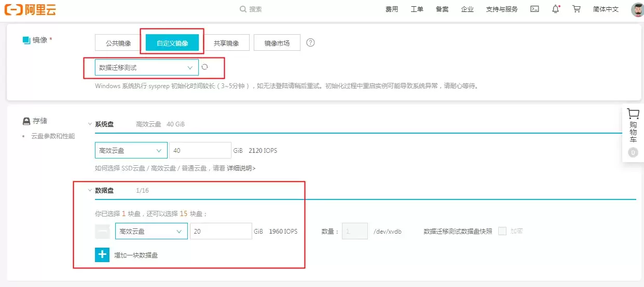Select the 自定义镜像 tab
This screenshot has width=644, height=287.
(172, 43)
